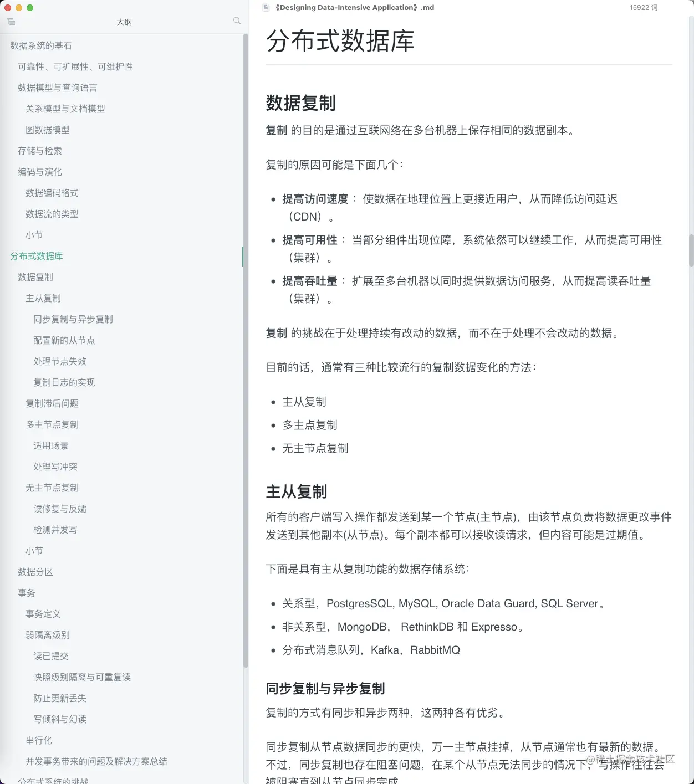Open the outline search magnifier

(x=237, y=21)
